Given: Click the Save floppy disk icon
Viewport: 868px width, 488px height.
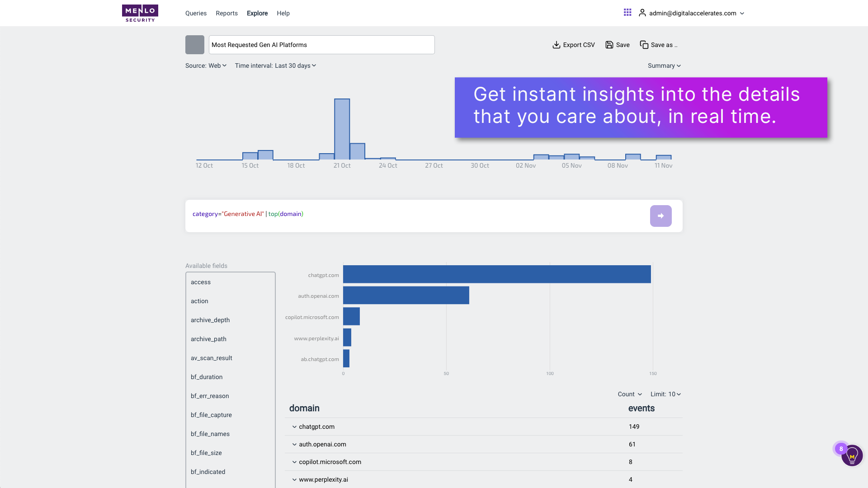Looking at the screenshot, I should 609,45.
